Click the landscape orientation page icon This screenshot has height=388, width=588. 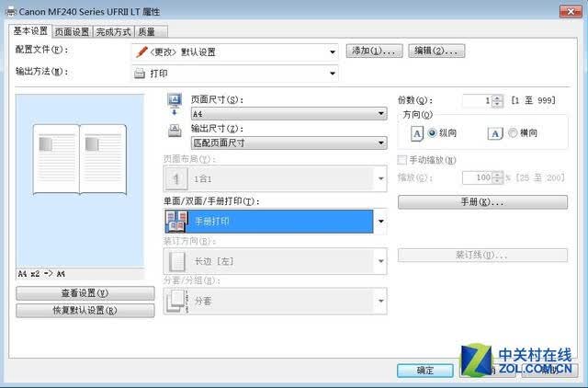[x=495, y=133]
